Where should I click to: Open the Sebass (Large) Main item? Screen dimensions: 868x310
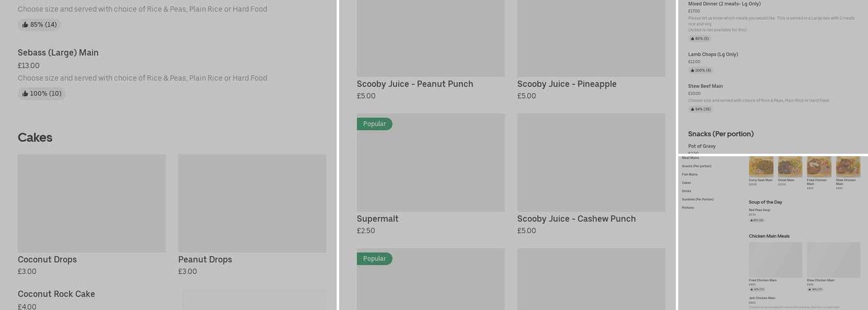point(58,53)
